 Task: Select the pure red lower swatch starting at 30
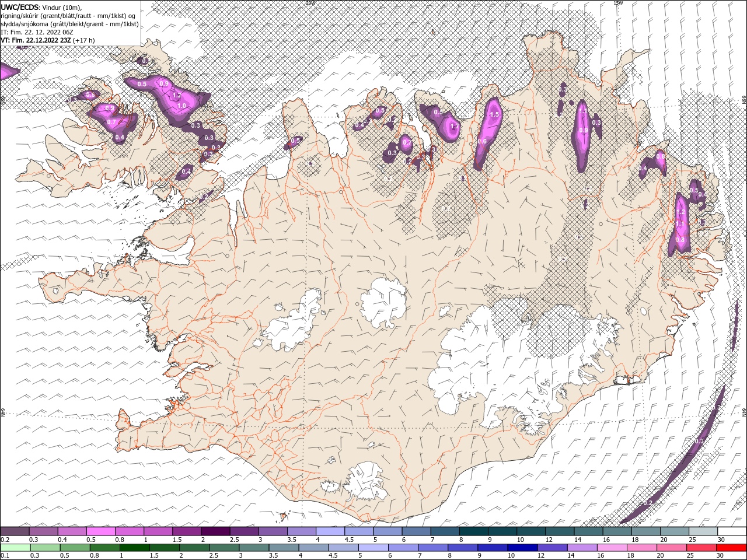click(x=731, y=547)
